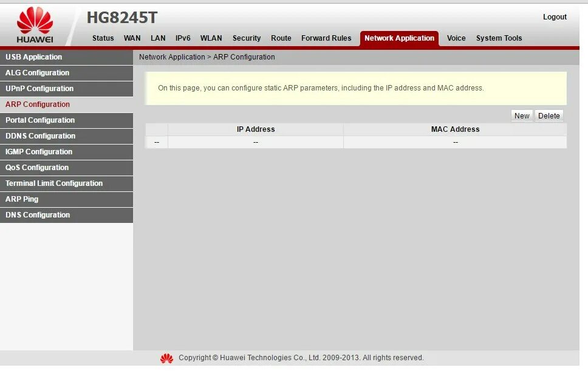The image size is (588, 376).
Task: Click the Huawei logo in the header
Action: pos(35,25)
